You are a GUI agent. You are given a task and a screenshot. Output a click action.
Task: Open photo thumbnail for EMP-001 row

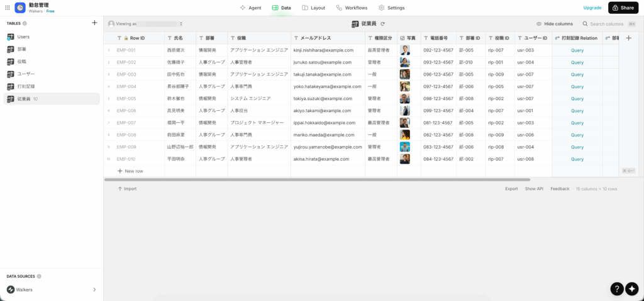(x=405, y=50)
